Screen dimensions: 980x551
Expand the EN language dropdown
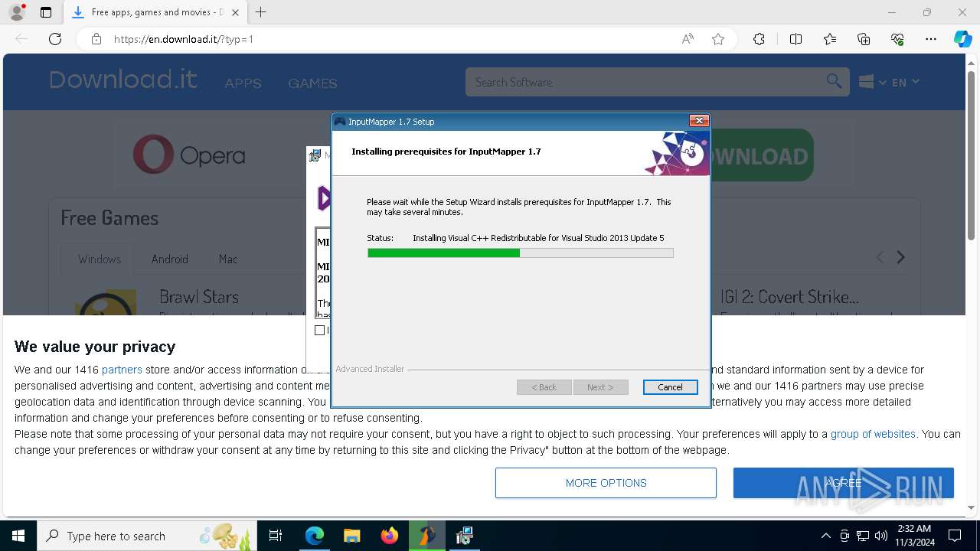click(x=906, y=82)
